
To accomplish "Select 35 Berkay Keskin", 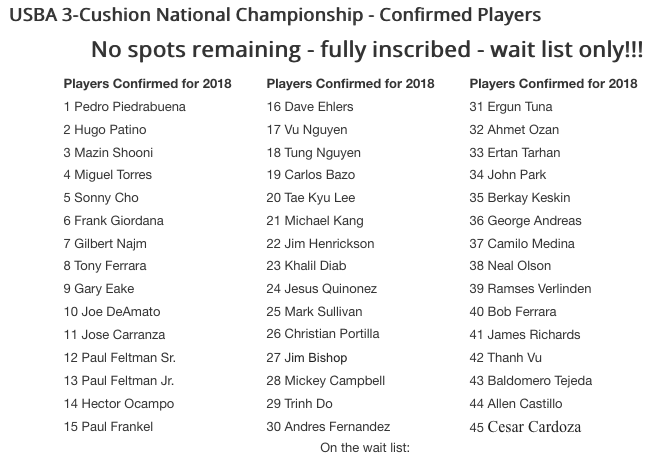I will (520, 198).
